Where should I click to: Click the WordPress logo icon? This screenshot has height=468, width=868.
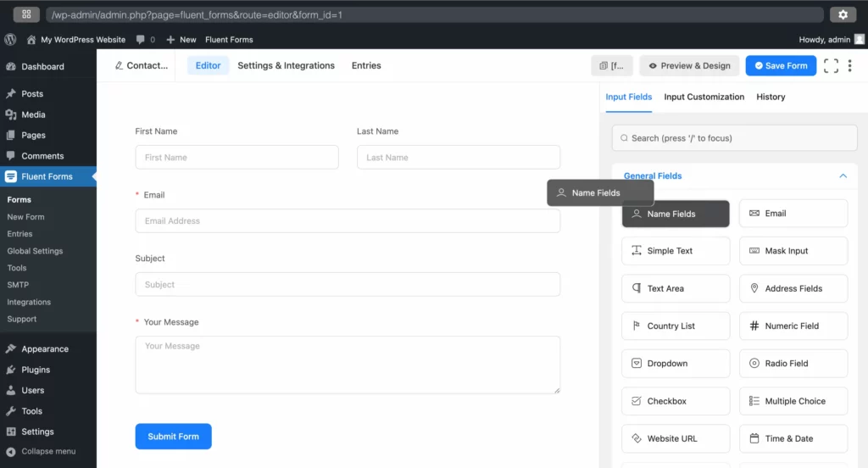tap(10, 39)
